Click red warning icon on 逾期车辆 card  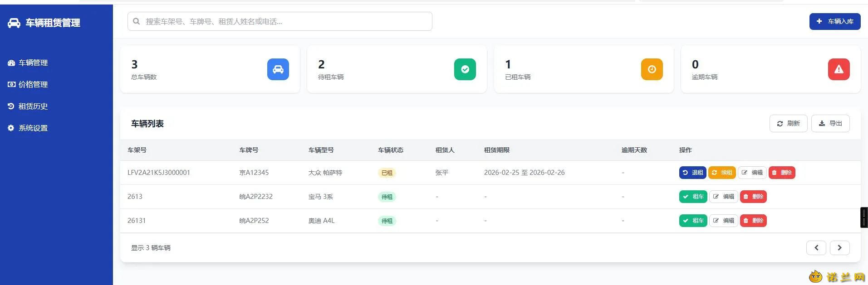839,69
